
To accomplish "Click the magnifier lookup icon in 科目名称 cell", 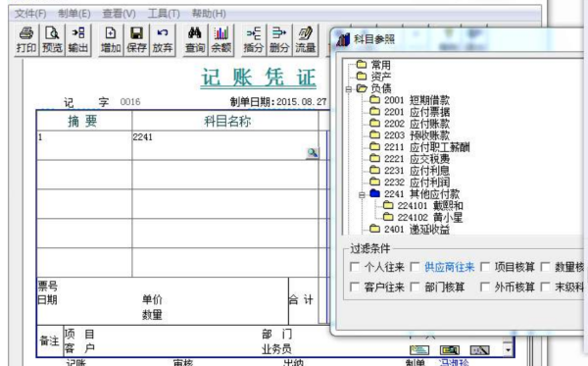I will [313, 153].
